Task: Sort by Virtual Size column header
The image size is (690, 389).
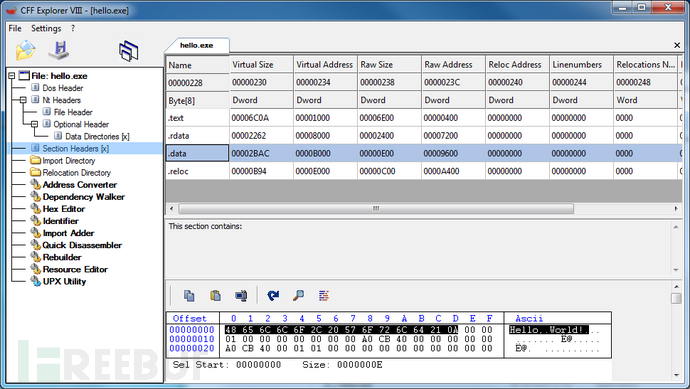Action: coord(261,64)
